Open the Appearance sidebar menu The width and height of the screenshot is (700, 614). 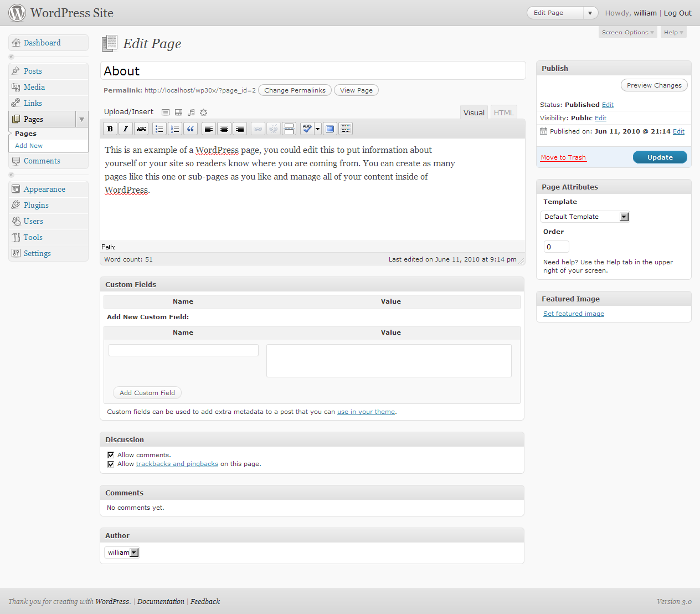[48, 189]
